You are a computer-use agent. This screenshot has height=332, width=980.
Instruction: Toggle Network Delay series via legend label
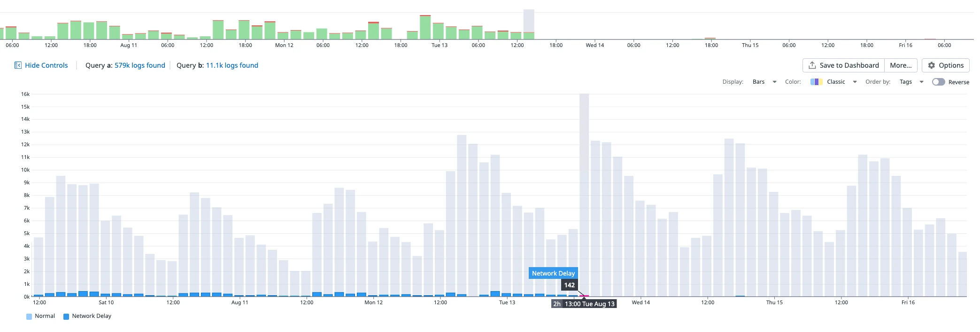coord(92,316)
